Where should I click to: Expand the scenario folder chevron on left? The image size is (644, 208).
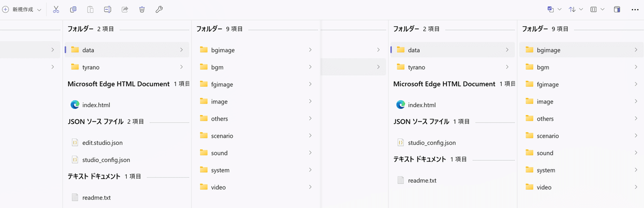[310, 136]
